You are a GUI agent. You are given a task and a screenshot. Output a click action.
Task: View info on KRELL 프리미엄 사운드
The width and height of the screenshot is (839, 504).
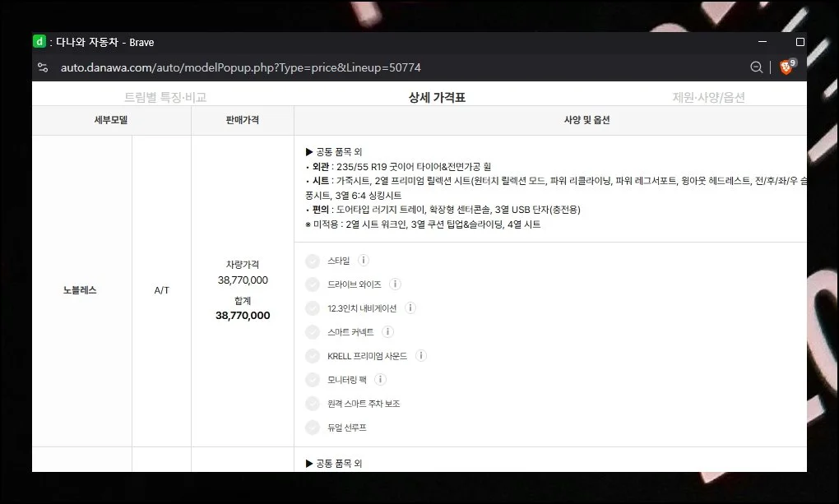(x=421, y=356)
